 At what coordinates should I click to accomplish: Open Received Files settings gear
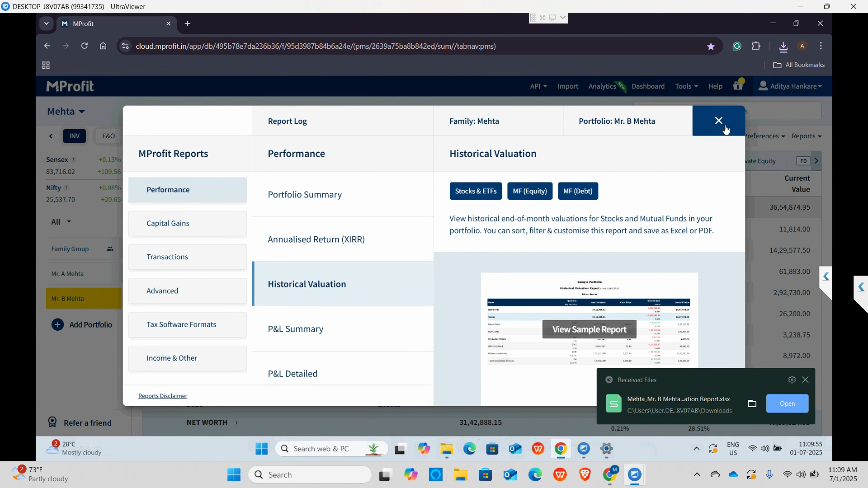[792, 380]
